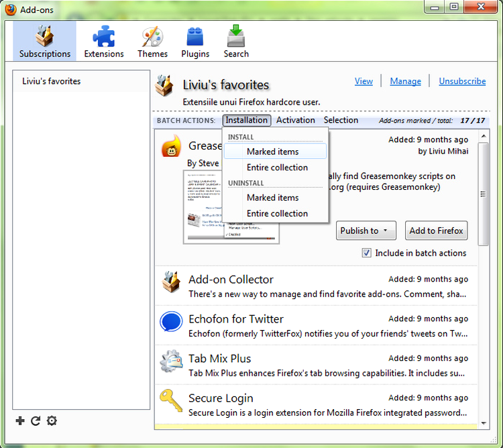Click the list scrollbar up arrow
The width and height of the screenshot is (503, 448).
(x=484, y=136)
